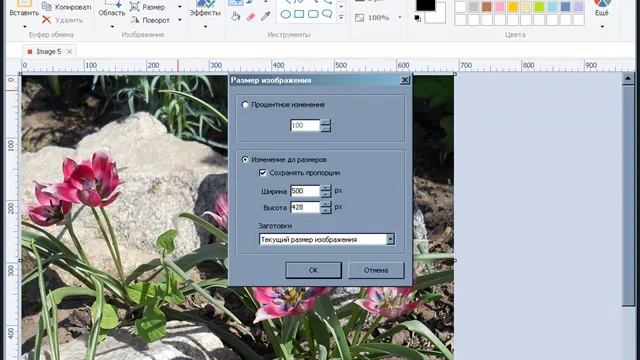Confirm the resize with OK
Screen dimensions: 640x360
point(313,270)
